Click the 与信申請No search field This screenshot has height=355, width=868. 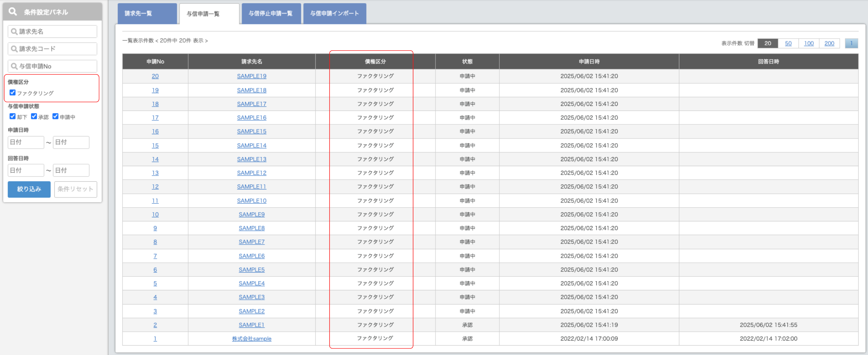pyautogui.click(x=52, y=66)
